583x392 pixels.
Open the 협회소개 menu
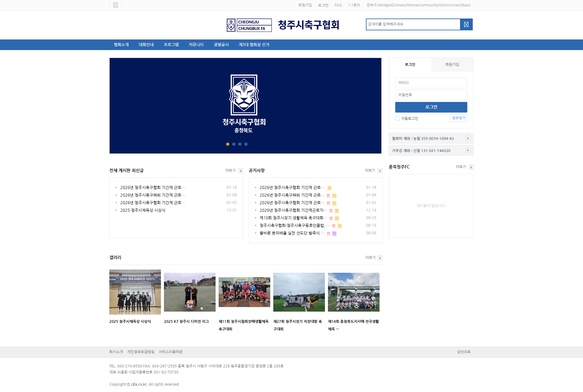pos(121,45)
